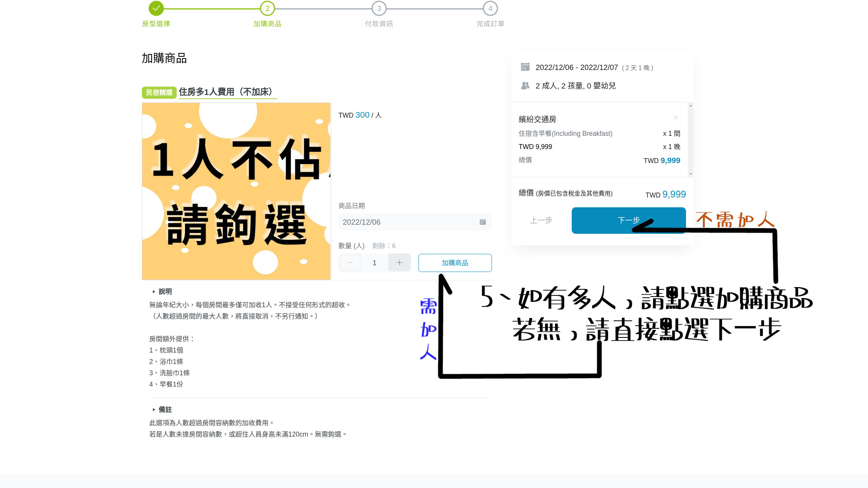Click the guests count people icon
The height and width of the screenshot is (488, 868).
[525, 86]
